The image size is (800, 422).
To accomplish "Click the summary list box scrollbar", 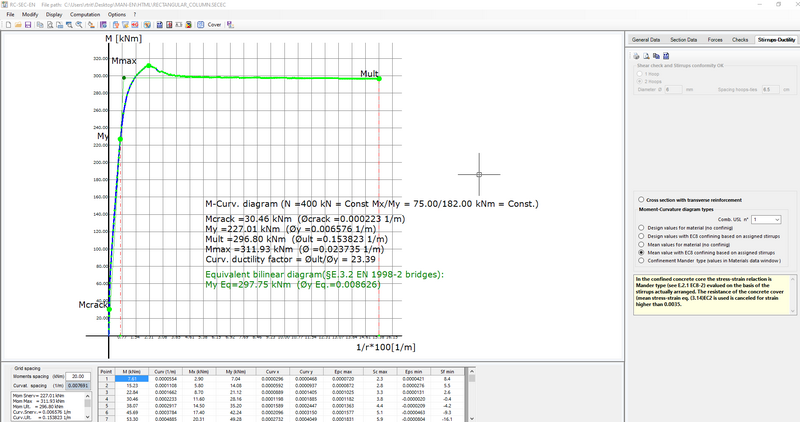I will 88,406.
